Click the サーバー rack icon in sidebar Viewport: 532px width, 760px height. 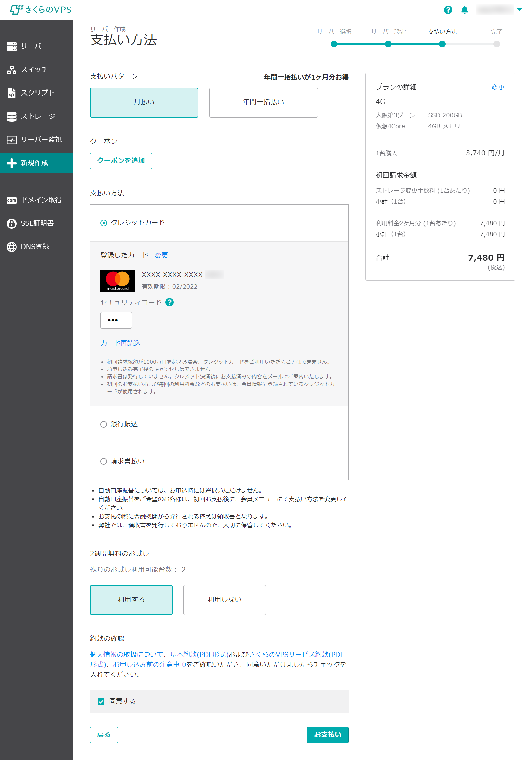[12, 46]
